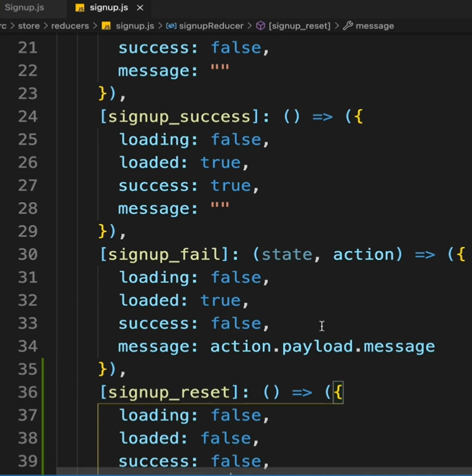Click 'false' value on line 25

pyautogui.click(x=236, y=139)
